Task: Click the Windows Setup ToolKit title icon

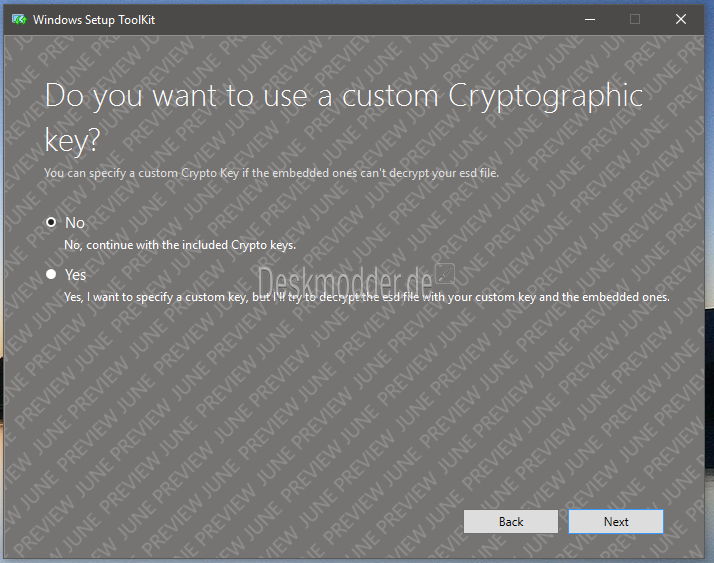Action: 19,20
